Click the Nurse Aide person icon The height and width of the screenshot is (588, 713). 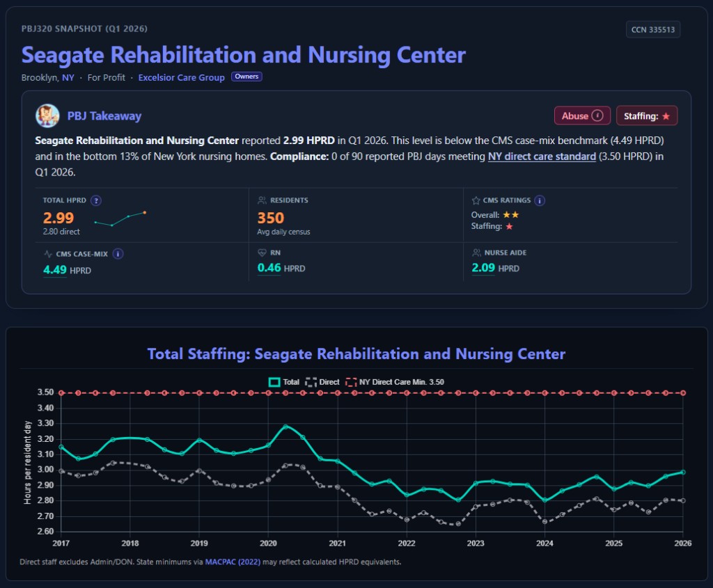pos(476,253)
